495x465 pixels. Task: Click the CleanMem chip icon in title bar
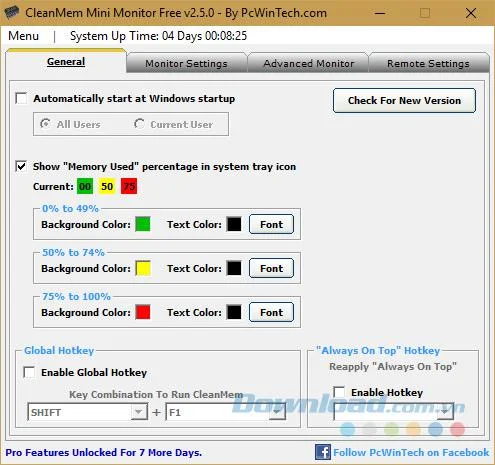[x=12, y=12]
